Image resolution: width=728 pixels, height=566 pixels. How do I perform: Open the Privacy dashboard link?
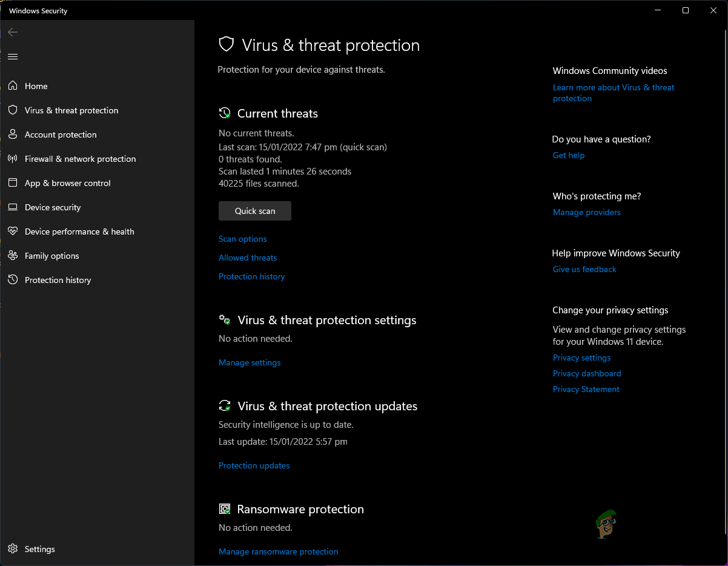point(587,373)
